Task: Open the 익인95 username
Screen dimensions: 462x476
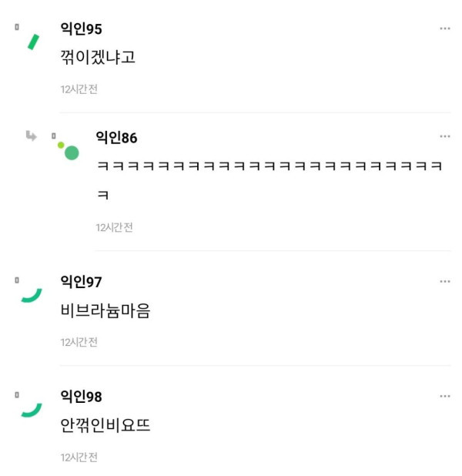Action: [81, 28]
